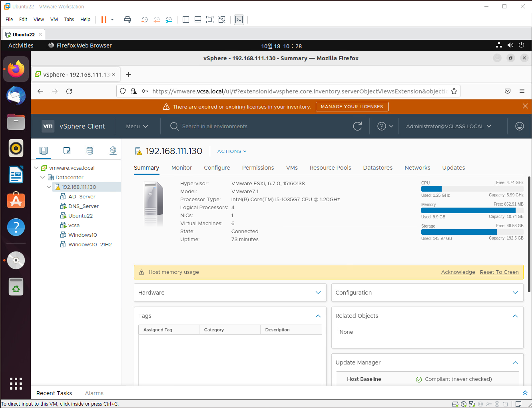Viewport: 532px width, 408px height.
Task: Open the Alarms bottom tab
Action: point(94,393)
